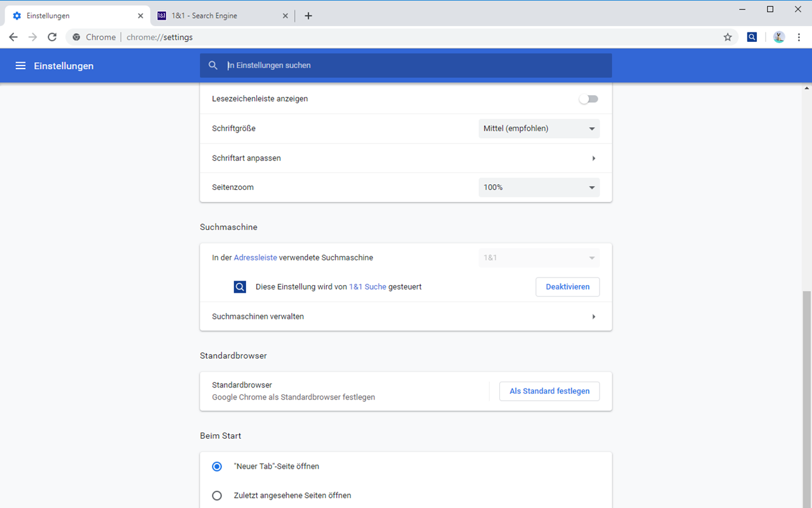Screen dimensions: 812x508
Task: Switch to the Einstellungen tab
Action: click(77, 16)
